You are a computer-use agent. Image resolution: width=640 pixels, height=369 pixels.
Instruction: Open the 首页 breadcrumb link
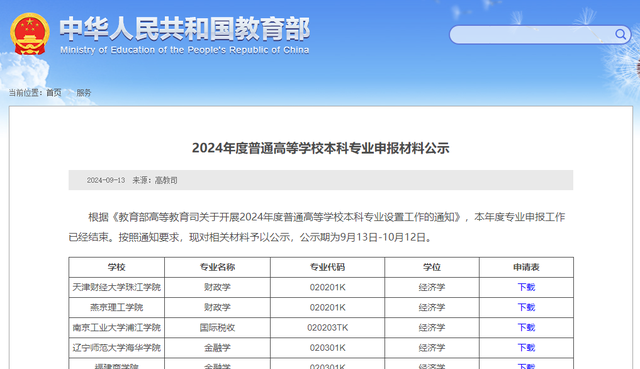53,93
